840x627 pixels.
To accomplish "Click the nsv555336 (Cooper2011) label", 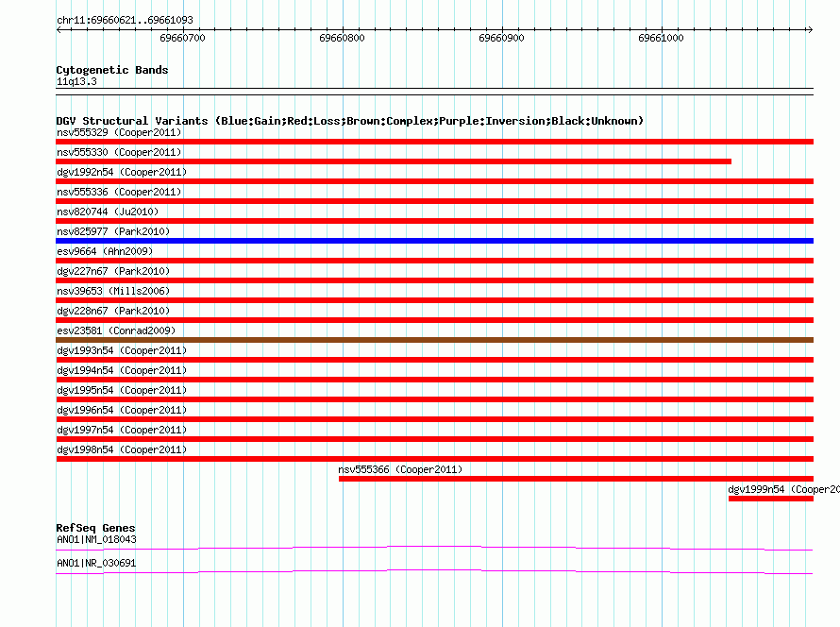I will [119, 192].
